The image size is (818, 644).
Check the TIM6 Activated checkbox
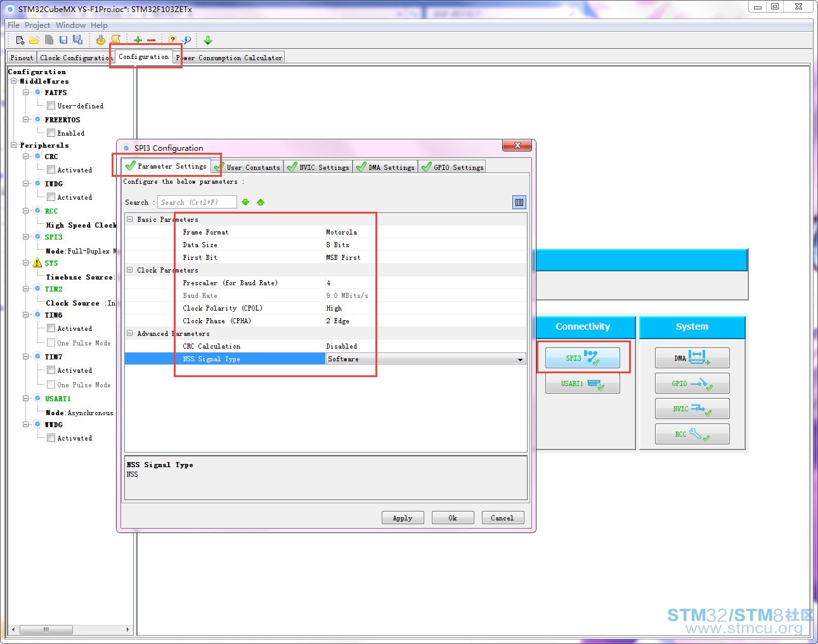(51, 328)
